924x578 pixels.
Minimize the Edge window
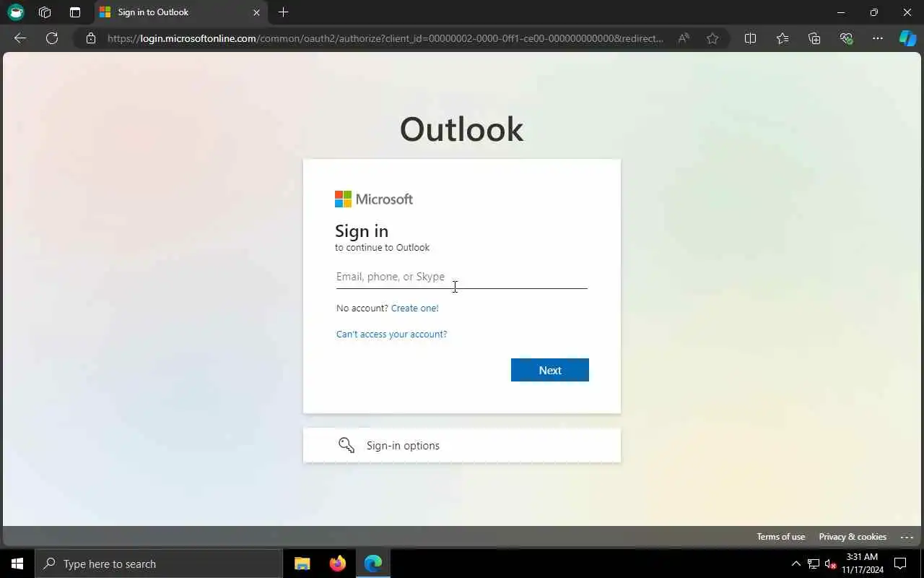[x=841, y=12]
